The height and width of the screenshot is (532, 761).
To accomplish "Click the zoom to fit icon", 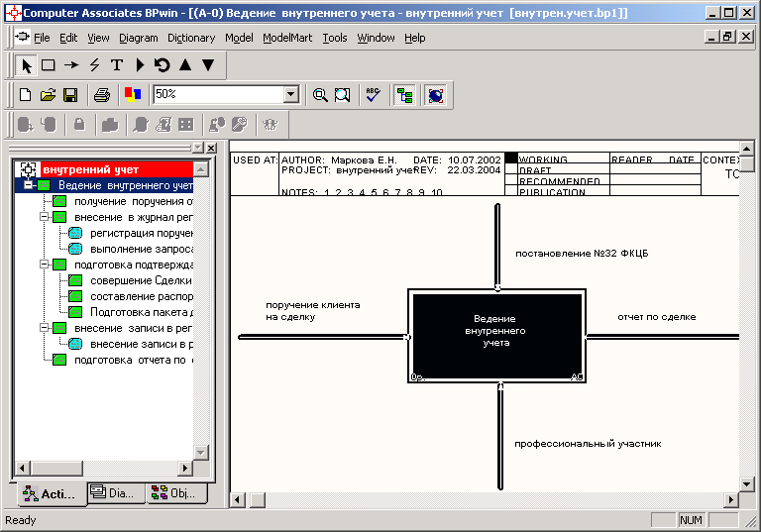I will click(342, 95).
